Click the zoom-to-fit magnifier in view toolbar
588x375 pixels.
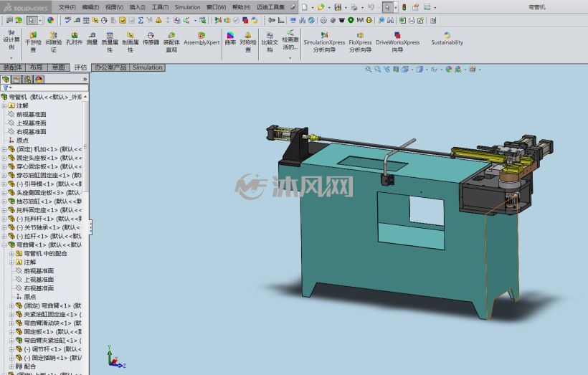[x=369, y=70]
